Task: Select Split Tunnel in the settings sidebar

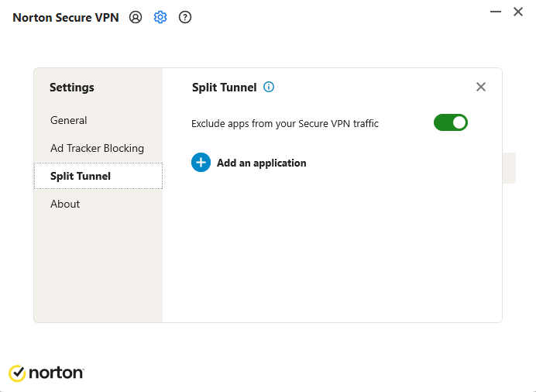Action: pyautogui.click(x=81, y=176)
